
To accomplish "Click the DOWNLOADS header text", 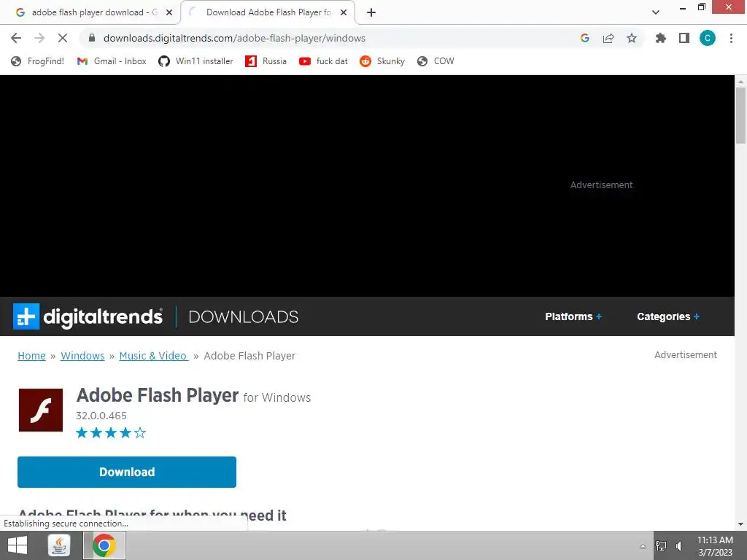I will click(244, 317).
